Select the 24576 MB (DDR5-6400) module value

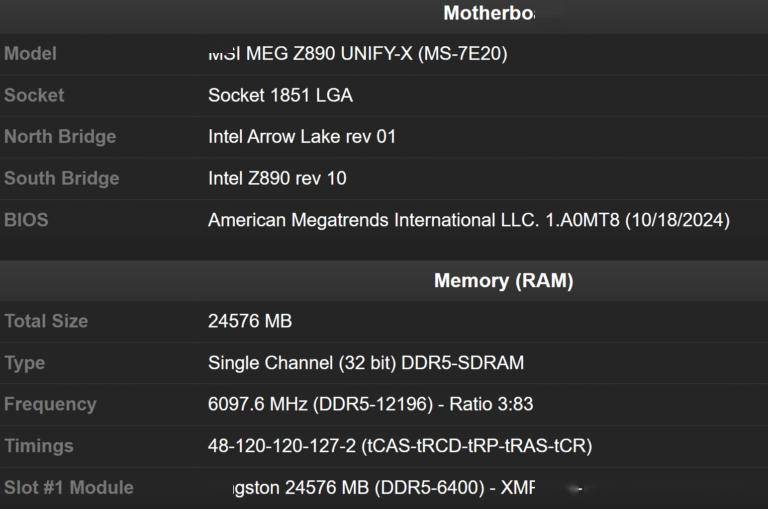pyautogui.click(x=384, y=488)
